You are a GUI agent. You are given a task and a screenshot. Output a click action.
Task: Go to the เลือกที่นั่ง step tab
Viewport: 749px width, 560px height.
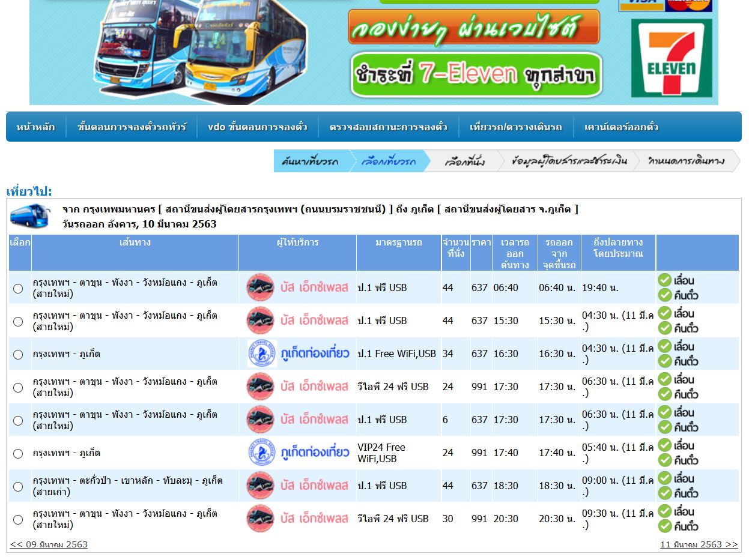click(464, 161)
